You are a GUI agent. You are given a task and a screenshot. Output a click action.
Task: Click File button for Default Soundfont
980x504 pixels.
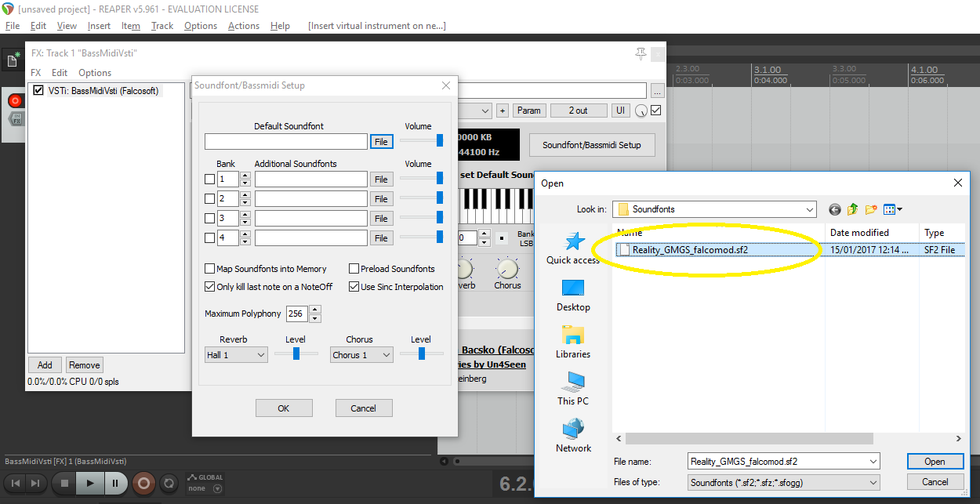[x=381, y=142]
